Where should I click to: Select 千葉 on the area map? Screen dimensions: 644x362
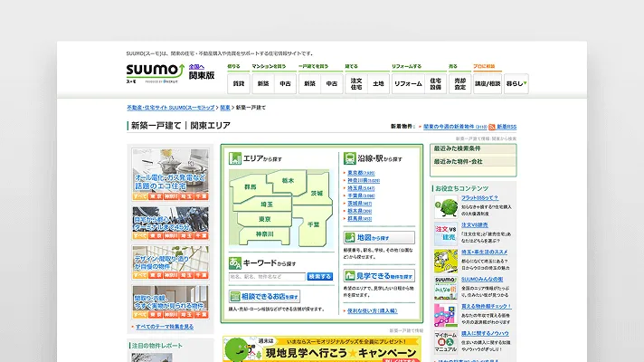tap(314, 223)
